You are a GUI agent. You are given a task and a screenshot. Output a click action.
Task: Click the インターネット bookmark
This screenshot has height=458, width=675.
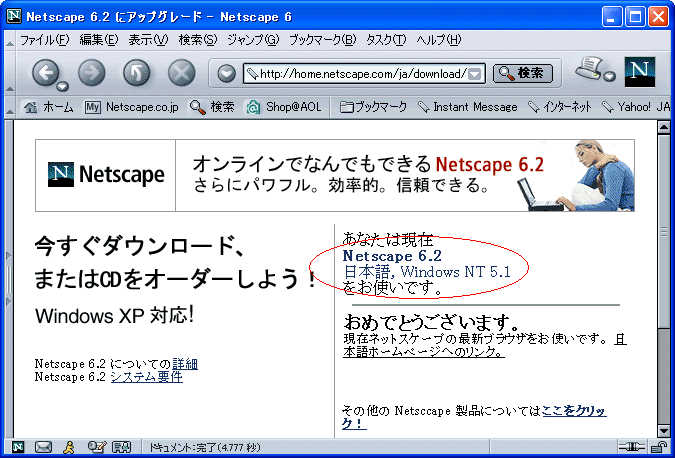pos(560,107)
